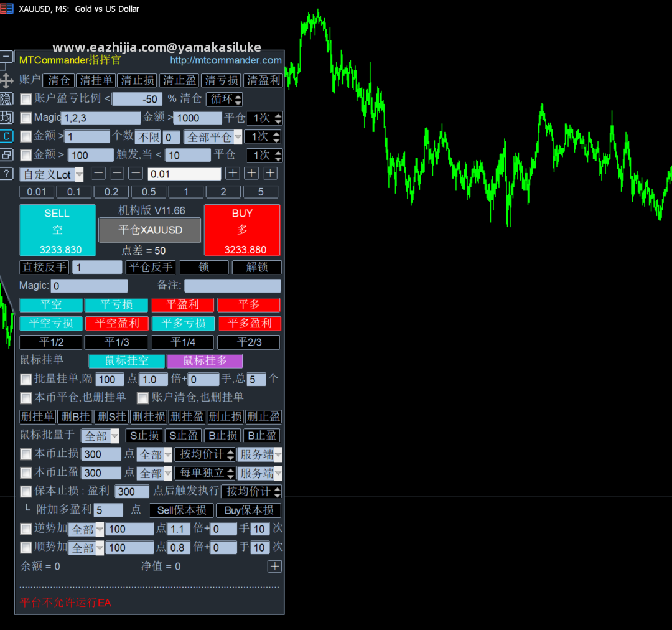Click the overlapping-windows sidebar icon
The image size is (672, 630).
[6, 155]
